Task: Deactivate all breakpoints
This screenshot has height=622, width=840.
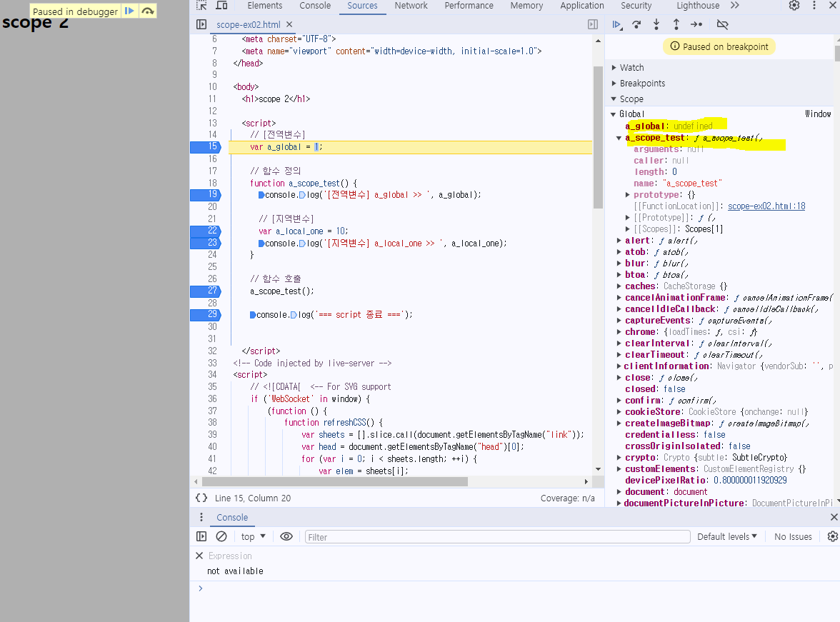Action: tap(722, 25)
